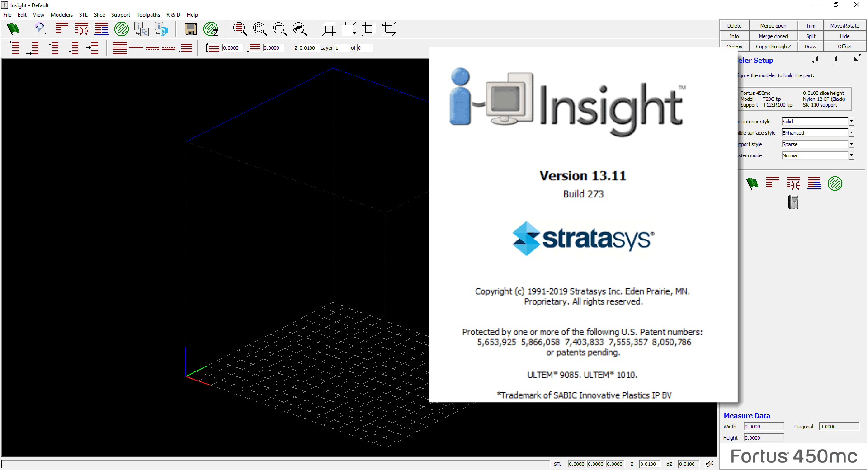Viewport: 868px width, 470px height.
Task: Toggle the bracketed lines display mode
Action: pyautogui.click(x=185, y=48)
